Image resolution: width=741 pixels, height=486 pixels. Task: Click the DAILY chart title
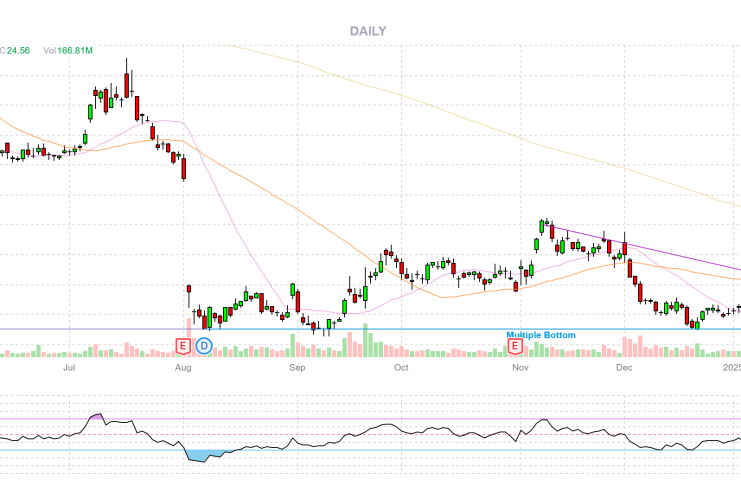tap(368, 31)
